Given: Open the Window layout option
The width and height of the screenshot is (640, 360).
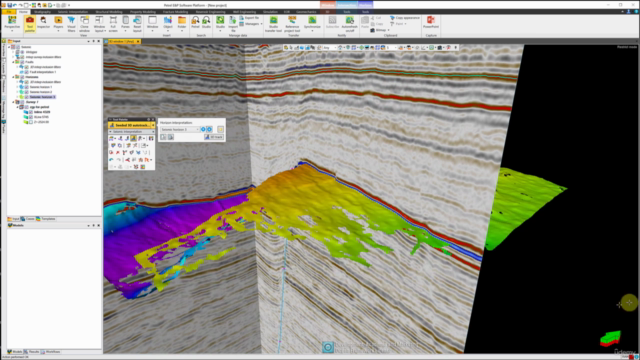Looking at the screenshot, I should 100,24.
